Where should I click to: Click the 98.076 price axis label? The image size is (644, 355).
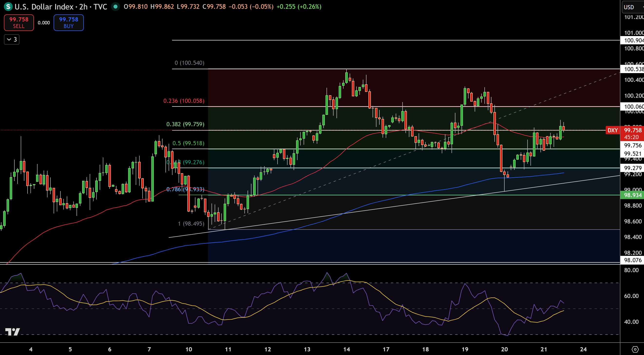[632, 260]
